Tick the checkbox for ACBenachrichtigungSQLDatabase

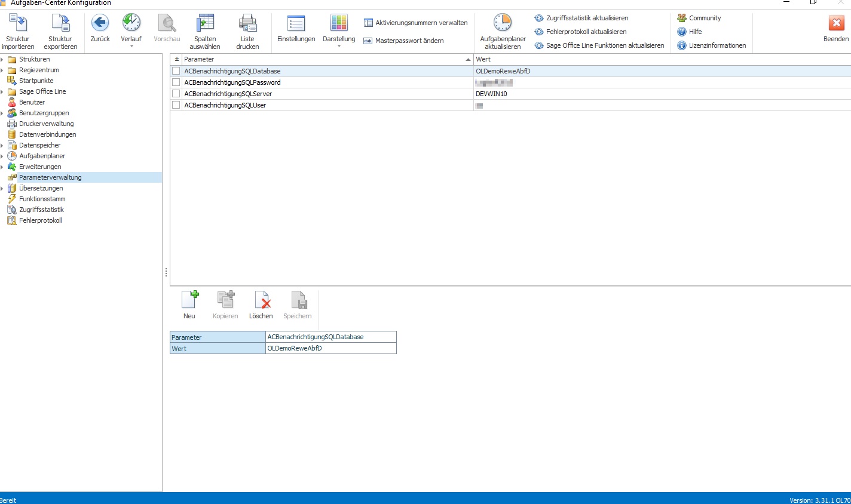(176, 70)
